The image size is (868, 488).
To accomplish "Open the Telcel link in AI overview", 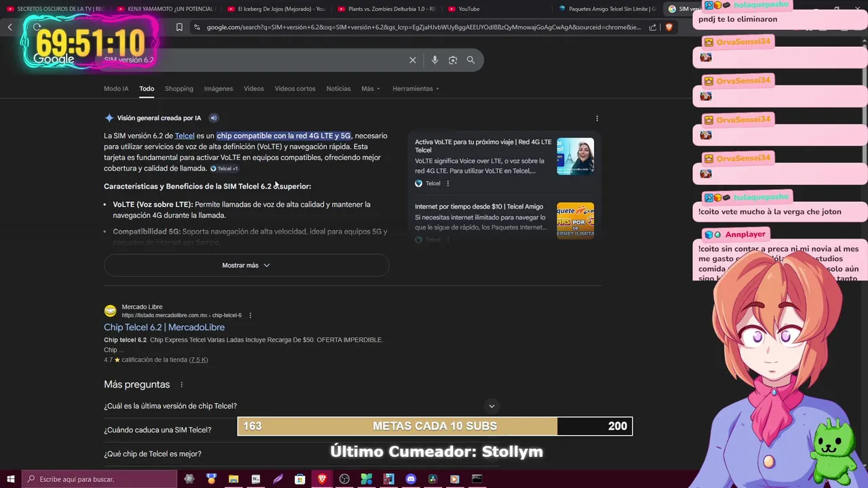I will coord(184,136).
